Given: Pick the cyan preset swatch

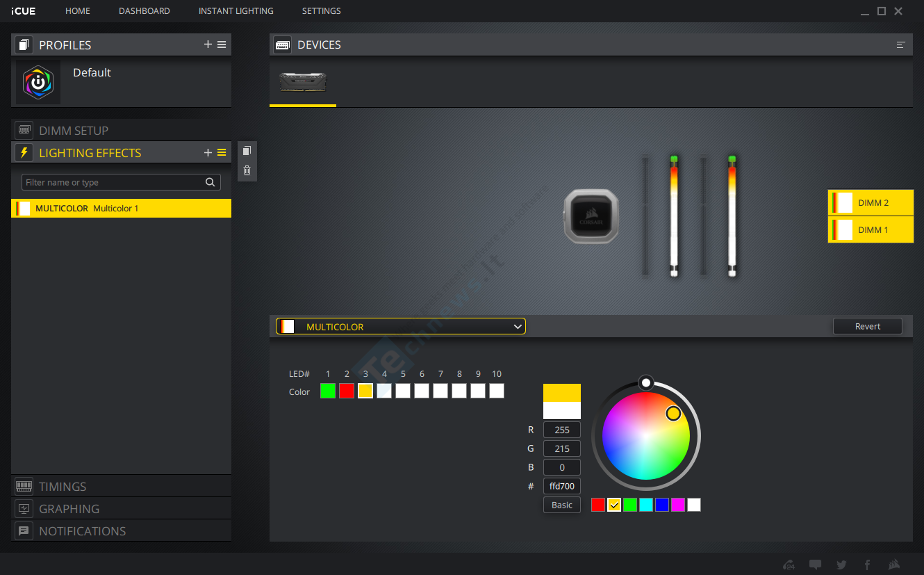Looking at the screenshot, I should pos(646,505).
